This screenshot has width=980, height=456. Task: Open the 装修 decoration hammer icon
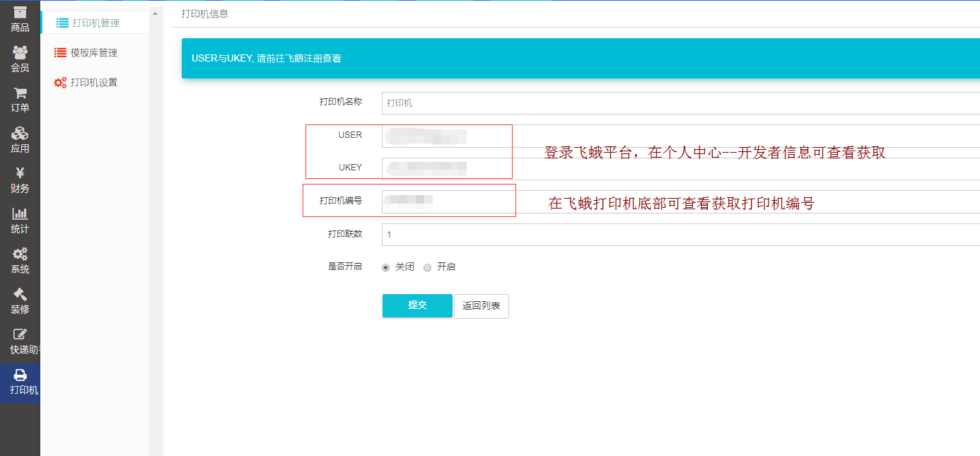pos(20,294)
